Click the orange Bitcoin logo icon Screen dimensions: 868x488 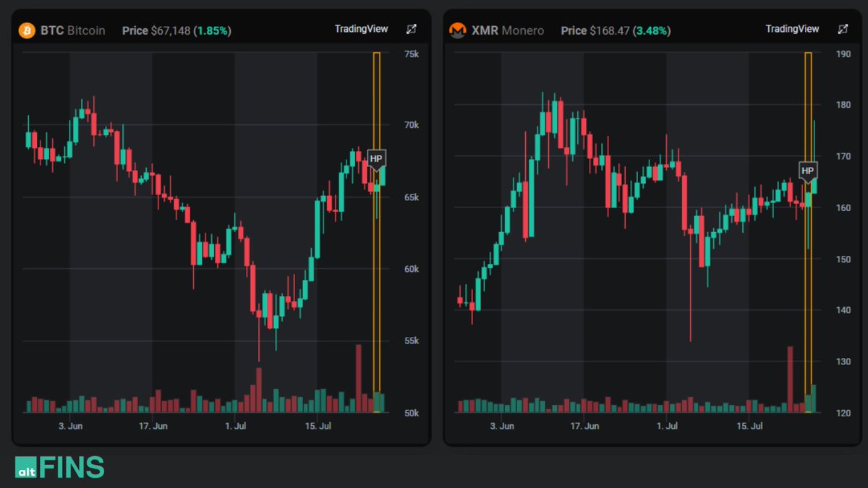(27, 30)
